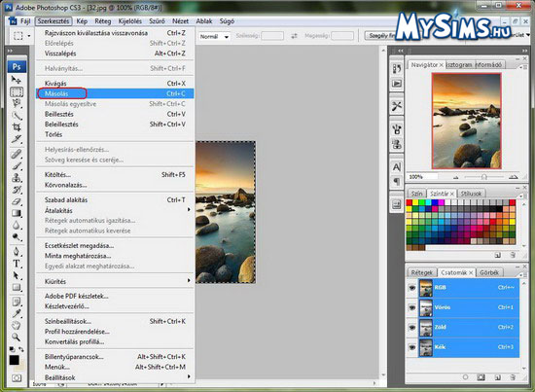Select the Move tool
535x392 pixels.
pyautogui.click(x=16, y=80)
